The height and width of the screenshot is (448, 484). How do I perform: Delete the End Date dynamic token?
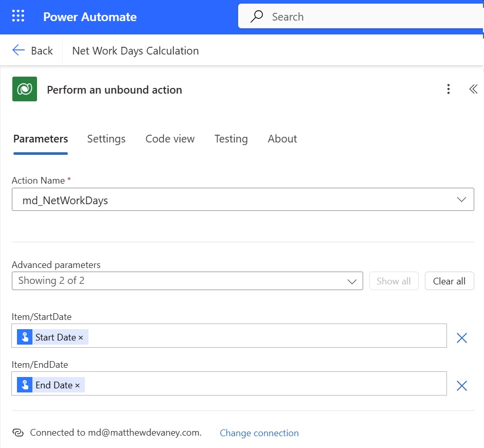[x=77, y=386]
